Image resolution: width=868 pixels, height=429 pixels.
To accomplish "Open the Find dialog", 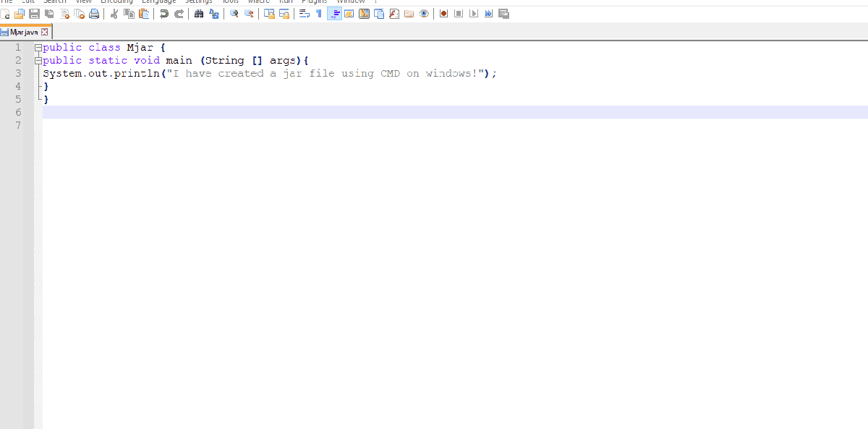I will coord(198,13).
